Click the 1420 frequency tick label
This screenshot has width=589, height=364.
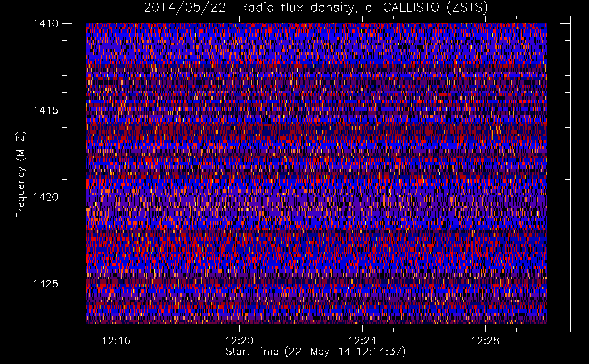click(46, 197)
